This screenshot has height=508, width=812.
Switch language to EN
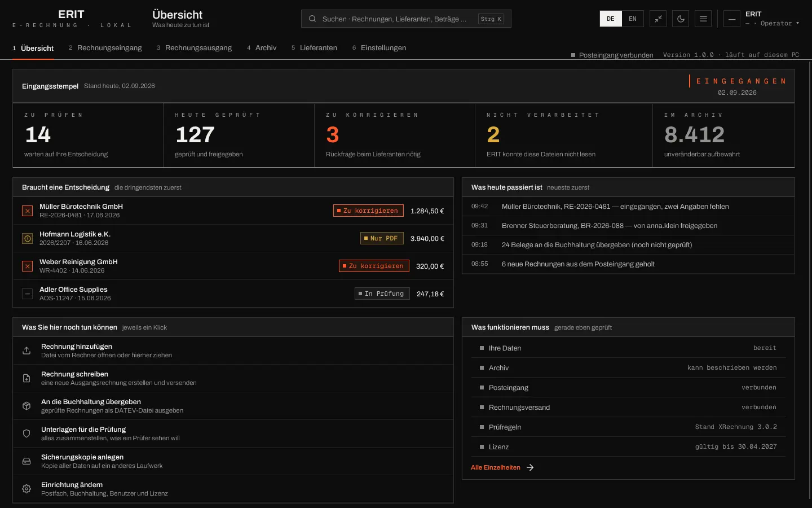[633, 19]
